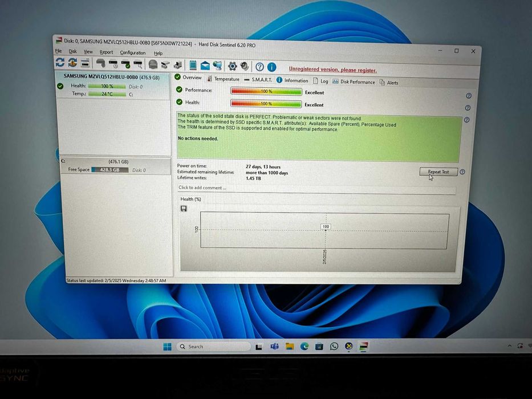The image size is (532, 399).
Task: Click the 100 data point on health graph
Action: [326, 227]
